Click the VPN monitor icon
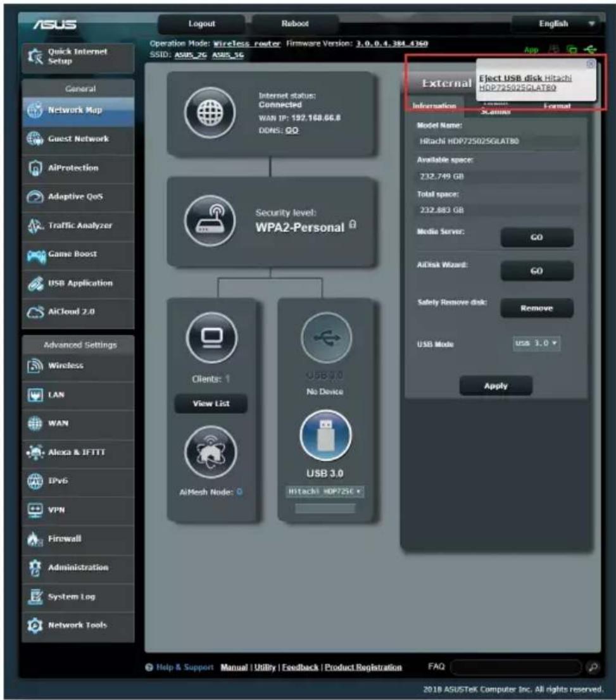 35,510
